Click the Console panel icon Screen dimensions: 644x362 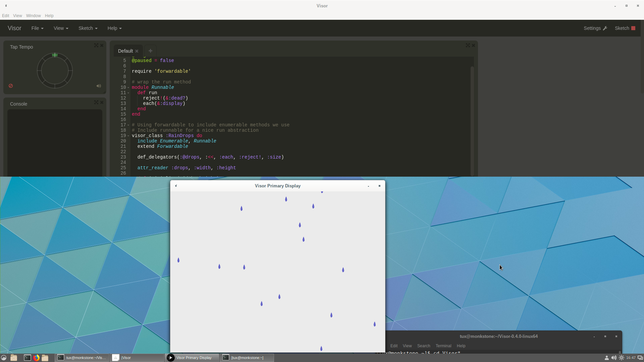pos(96,102)
